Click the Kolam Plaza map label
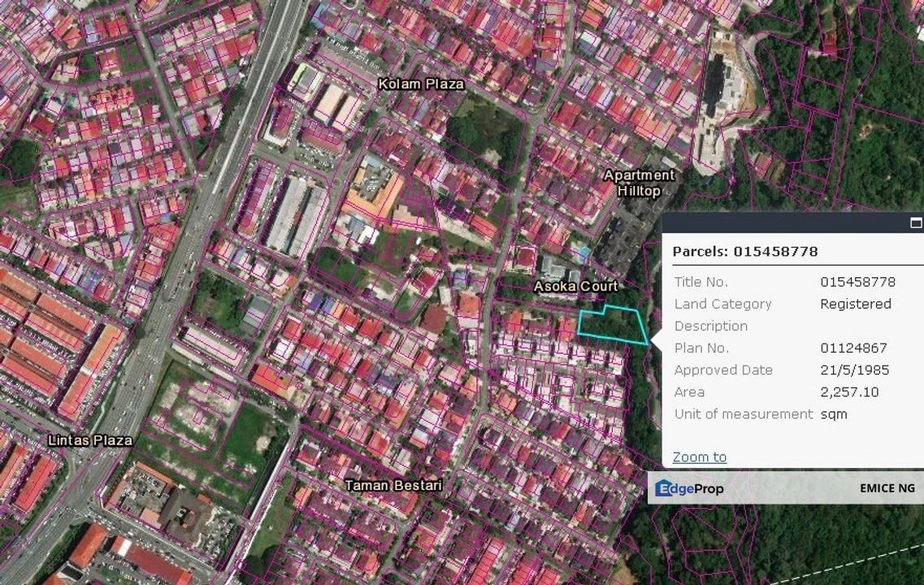924x585 pixels. pyautogui.click(x=421, y=84)
